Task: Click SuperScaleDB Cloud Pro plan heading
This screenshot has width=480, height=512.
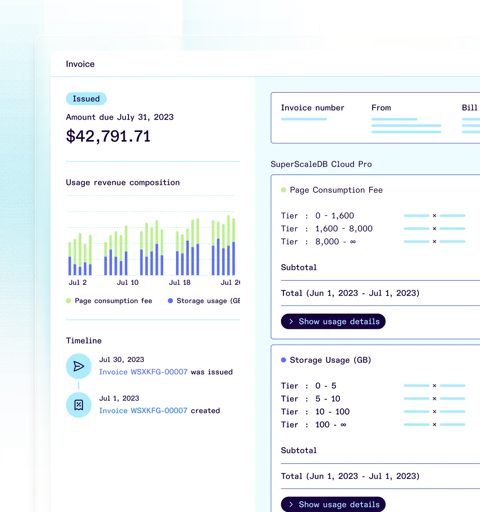Action: coord(321,164)
